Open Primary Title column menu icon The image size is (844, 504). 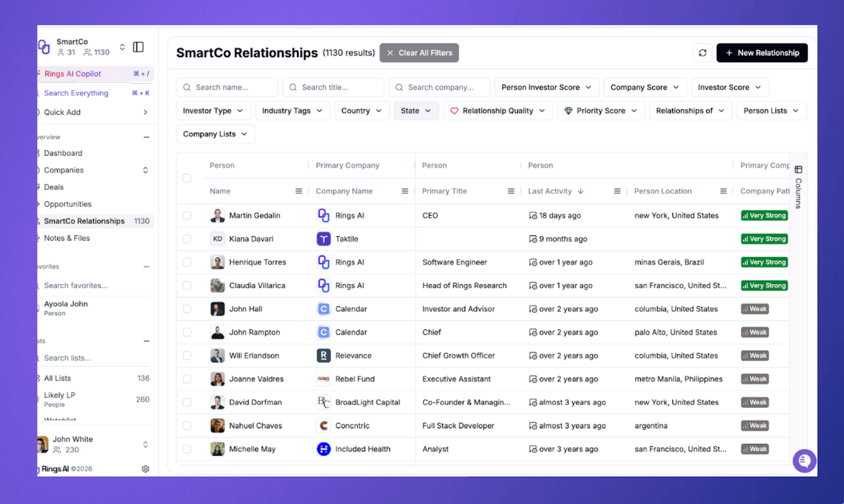[x=511, y=191]
